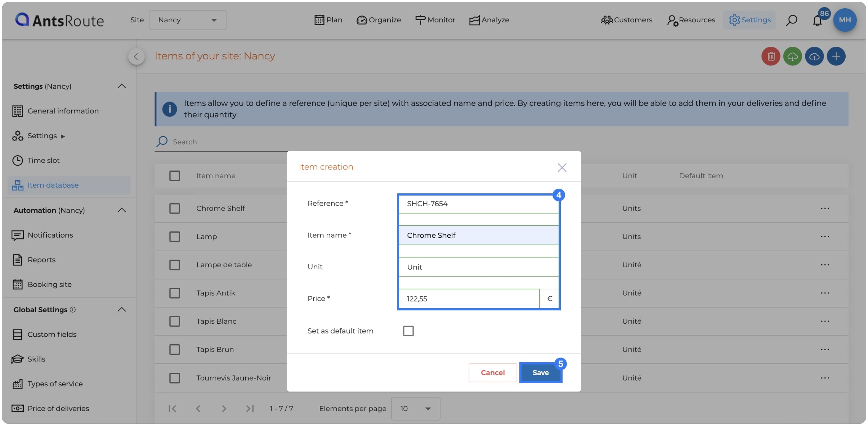Open Skills in sidebar

(29, 359)
